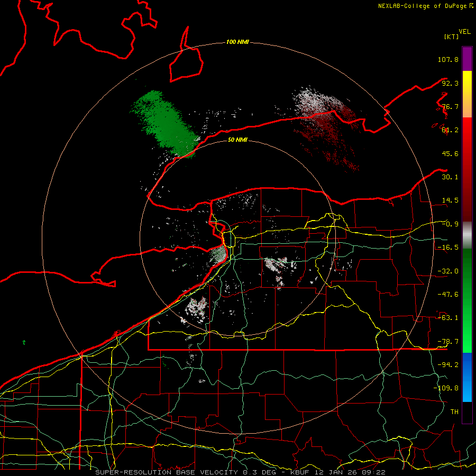Click the 76.7 velocity scale value
Screen dimensions: 476x476
click(x=450, y=106)
